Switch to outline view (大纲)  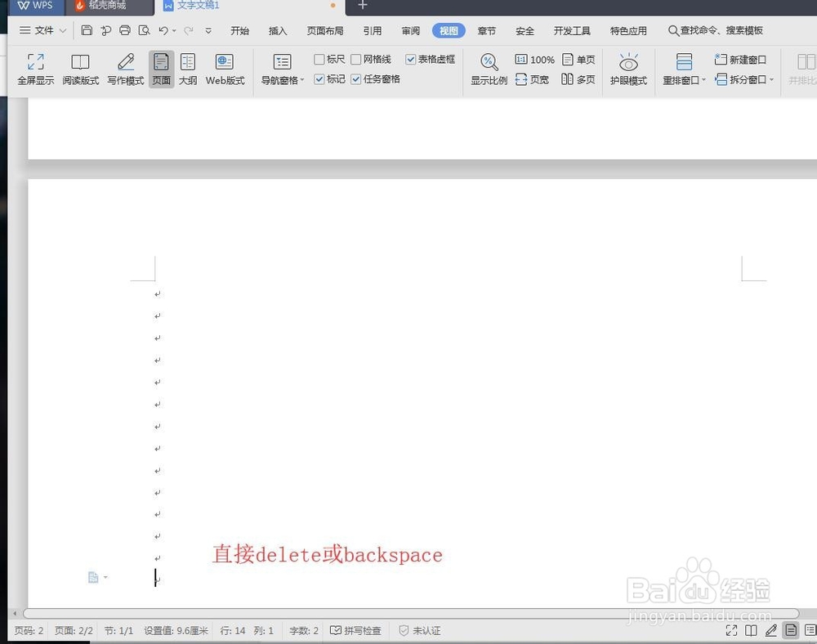click(x=188, y=69)
